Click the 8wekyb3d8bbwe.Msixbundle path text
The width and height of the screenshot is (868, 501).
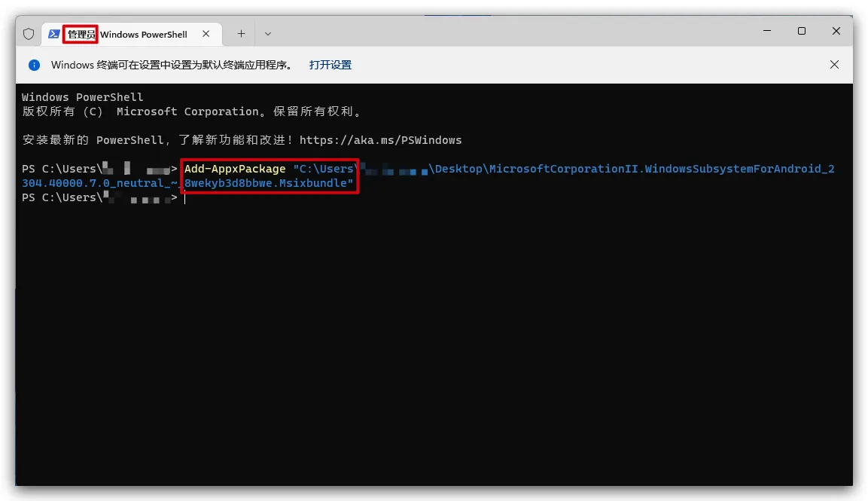(269, 183)
